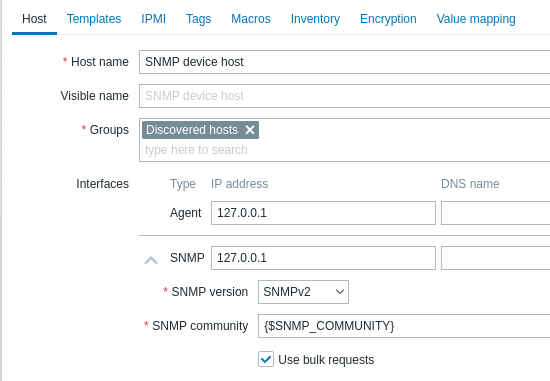
Task: Click the Groups label
Action: (x=109, y=130)
